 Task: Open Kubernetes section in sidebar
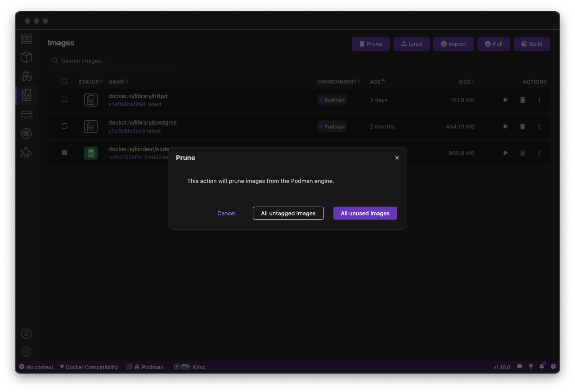point(27,134)
